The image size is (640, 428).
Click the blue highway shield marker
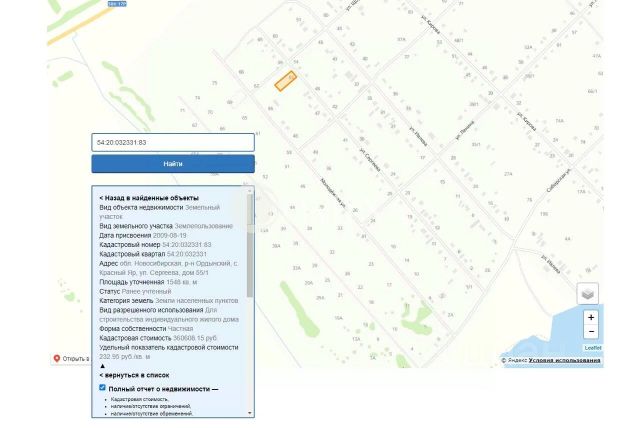[x=117, y=4]
